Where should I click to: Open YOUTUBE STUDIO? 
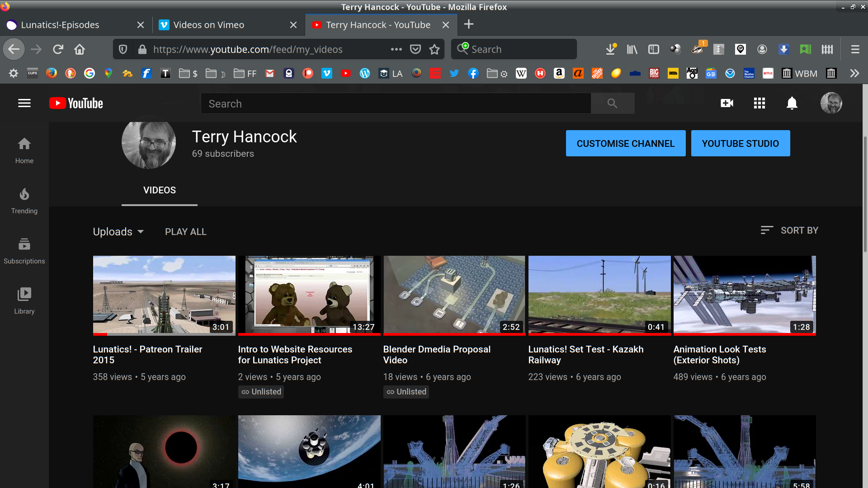point(740,143)
